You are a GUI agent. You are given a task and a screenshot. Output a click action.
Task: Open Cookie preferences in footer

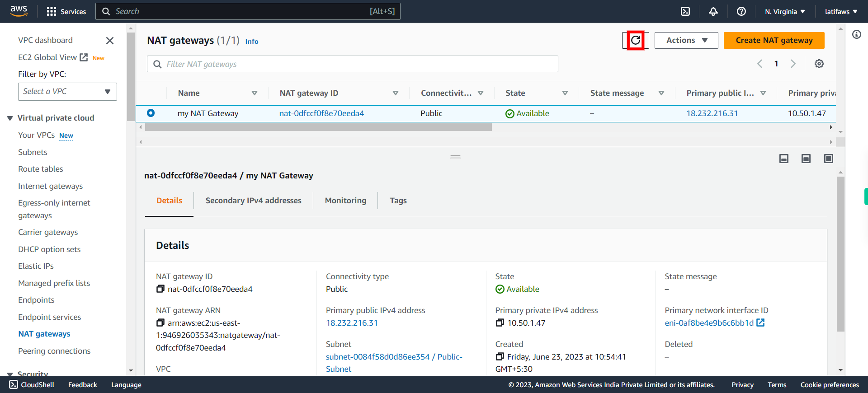tap(830, 385)
